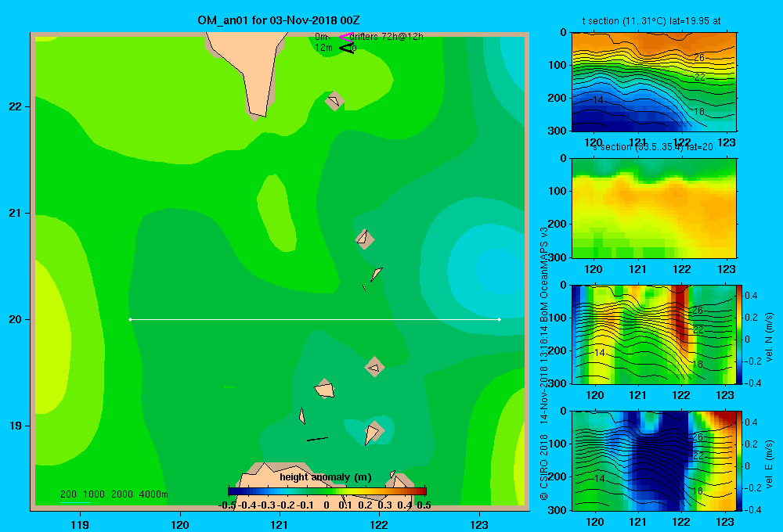Click the vel. N color scale bar

point(739,334)
